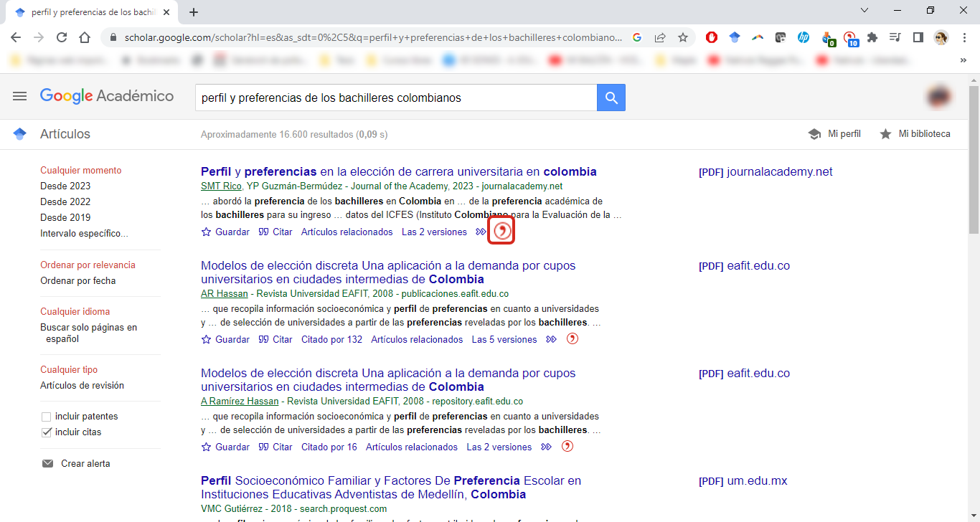Expand more options arrows on second result
Viewport: 980px width, 522px height.
point(551,339)
